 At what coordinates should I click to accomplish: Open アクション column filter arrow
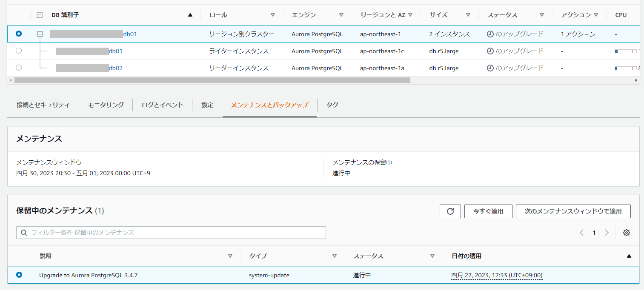point(596,15)
